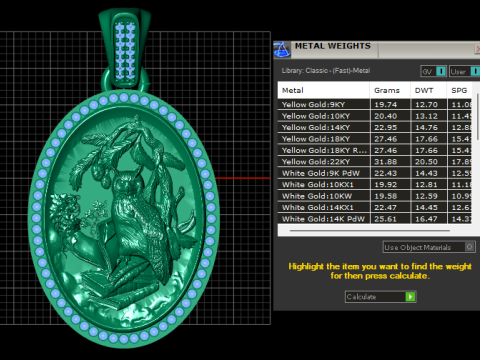
Task: Close the Metal Weights panel
Action: (x=478, y=49)
